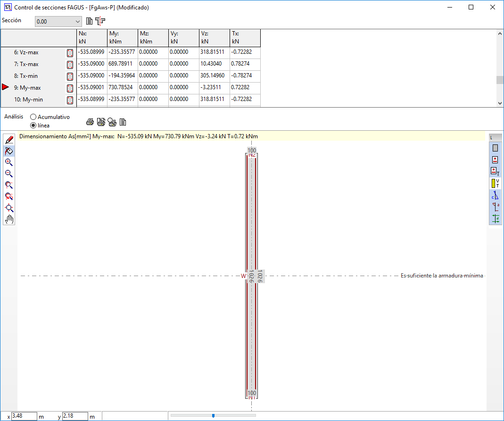Click the single printer icon
The image size is (504, 421).
(90, 122)
